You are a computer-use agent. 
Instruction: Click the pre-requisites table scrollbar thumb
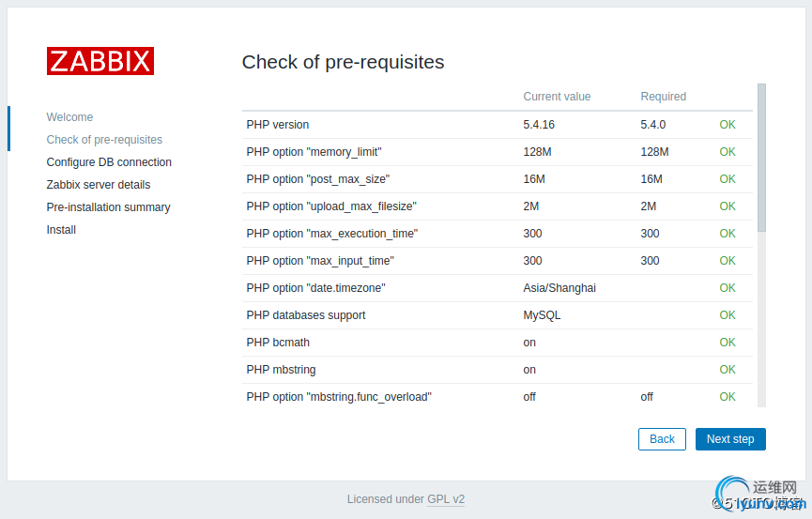point(761,158)
